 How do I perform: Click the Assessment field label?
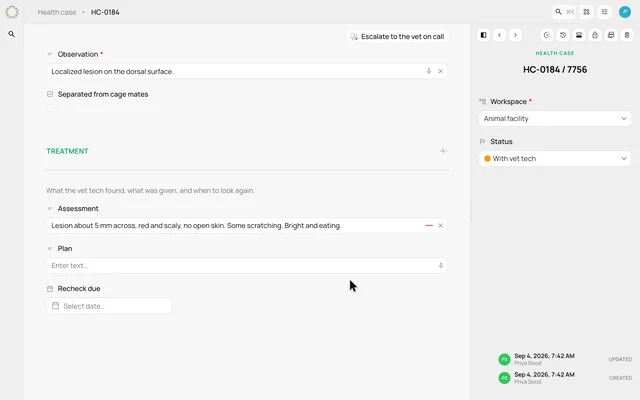click(x=78, y=209)
